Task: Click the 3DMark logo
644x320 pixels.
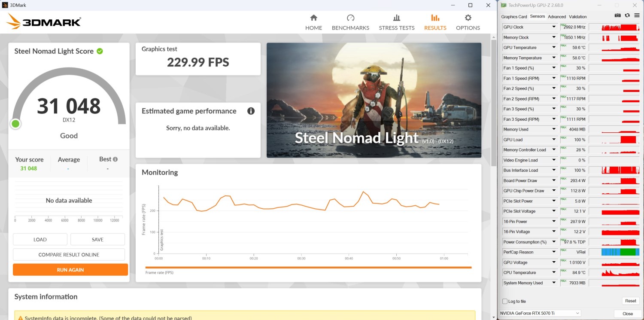Action: [44, 21]
